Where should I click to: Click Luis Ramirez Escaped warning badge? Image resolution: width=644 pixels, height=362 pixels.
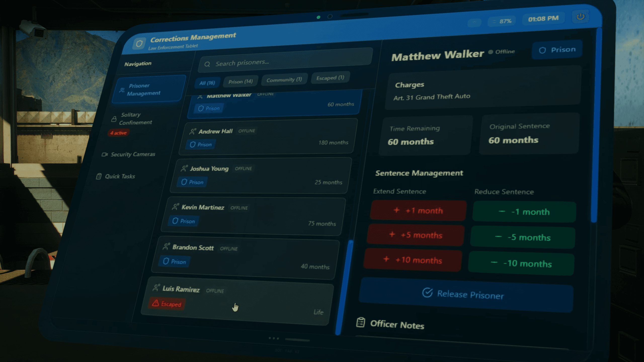tap(167, 304)
